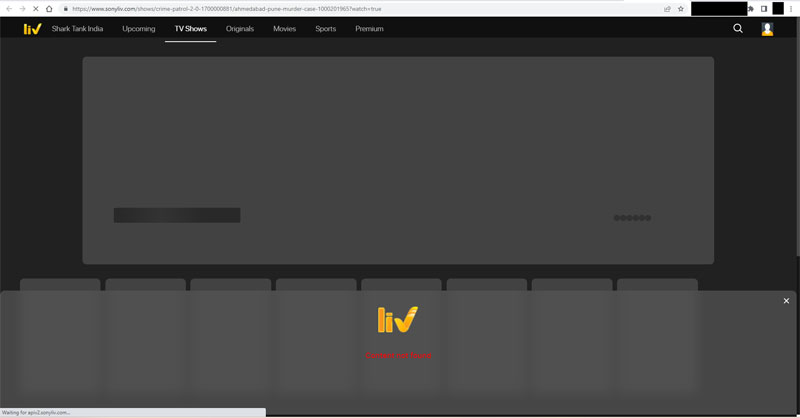Click the Sony LIV logo in navbar

pos(32,29)
